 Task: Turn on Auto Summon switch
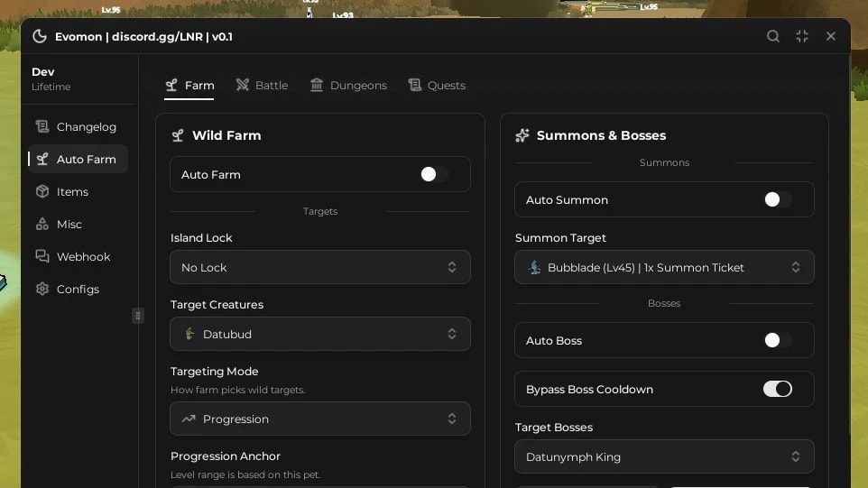pyautogui.click(x=778, y=199)
